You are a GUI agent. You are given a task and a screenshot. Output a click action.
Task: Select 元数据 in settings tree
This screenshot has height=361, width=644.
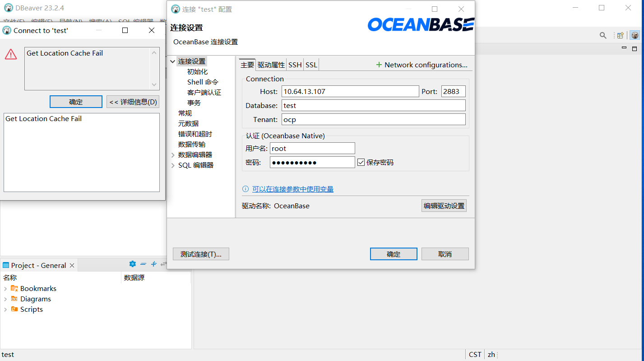(x=188, y=123)
